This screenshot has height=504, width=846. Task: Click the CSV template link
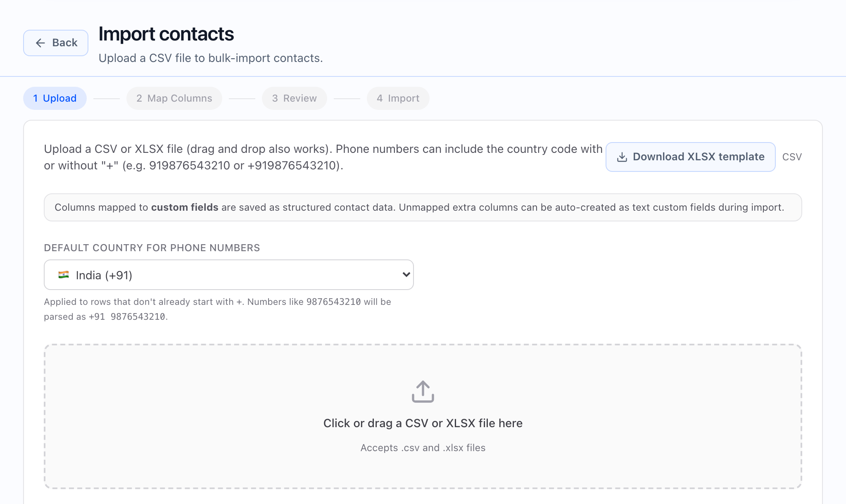pyautogui.click(x=792, y=157)
